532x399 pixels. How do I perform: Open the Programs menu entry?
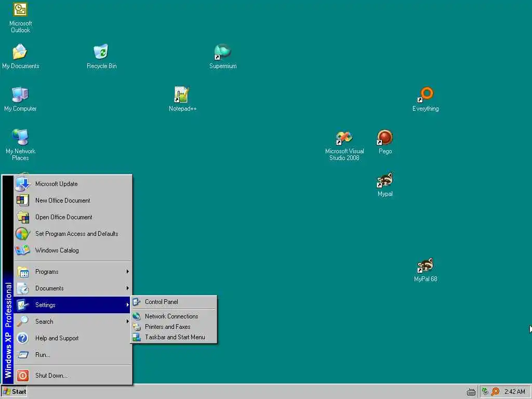(73, 271)
